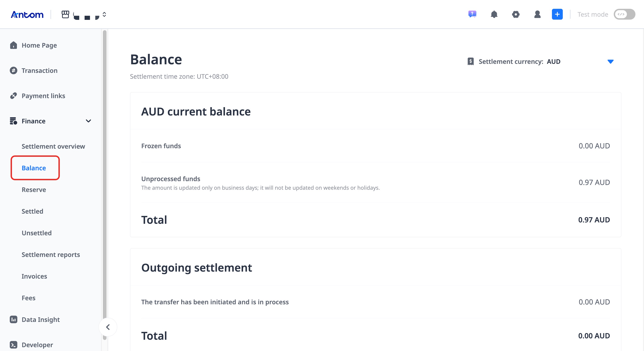Go to the Developer section
This screenshot has height=351, width=644.
tap(37, 344)
